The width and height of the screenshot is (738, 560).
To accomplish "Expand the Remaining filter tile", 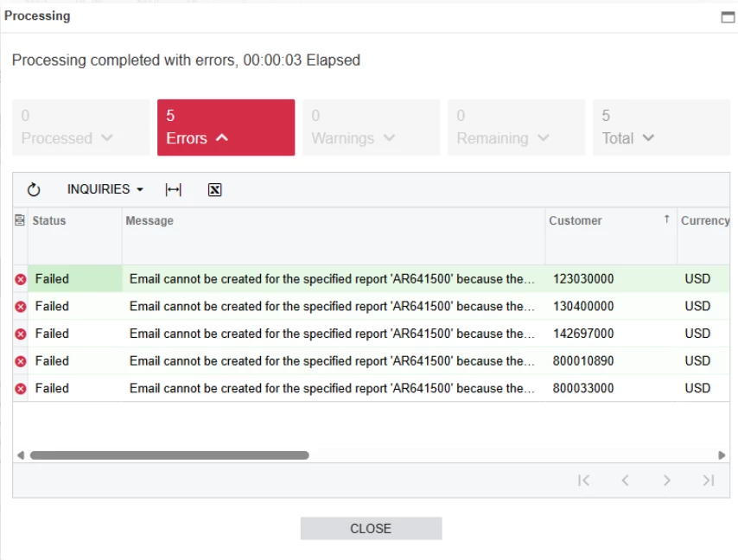I will pyautogui.click(x=516, y=127).
